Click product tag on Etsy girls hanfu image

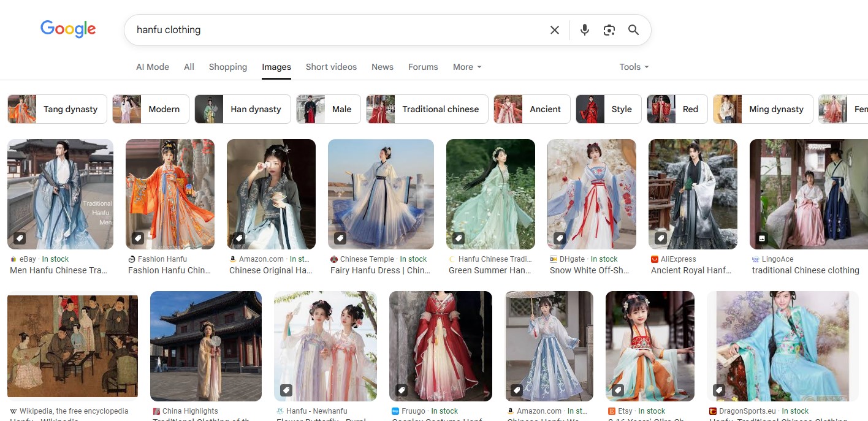coord(617,390)
